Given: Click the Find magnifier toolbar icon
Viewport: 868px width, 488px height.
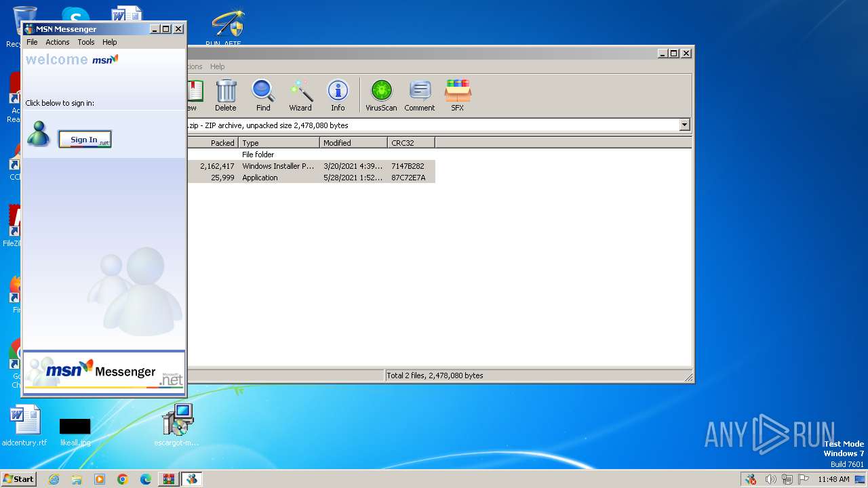Looking at the screenshot, I should click(x=263, y=95).
